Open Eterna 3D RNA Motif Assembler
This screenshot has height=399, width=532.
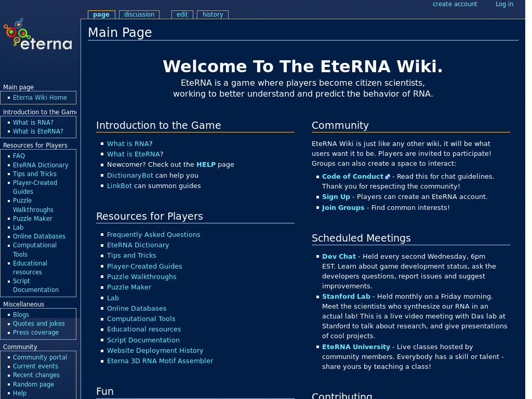click(x=159, y=361)
